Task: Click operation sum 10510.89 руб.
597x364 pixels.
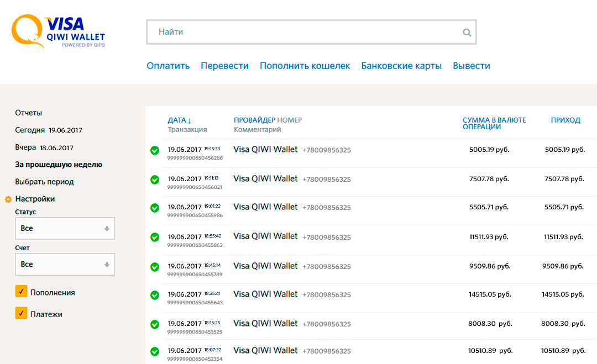Action: pyautogui.click(x=490, y=351)
